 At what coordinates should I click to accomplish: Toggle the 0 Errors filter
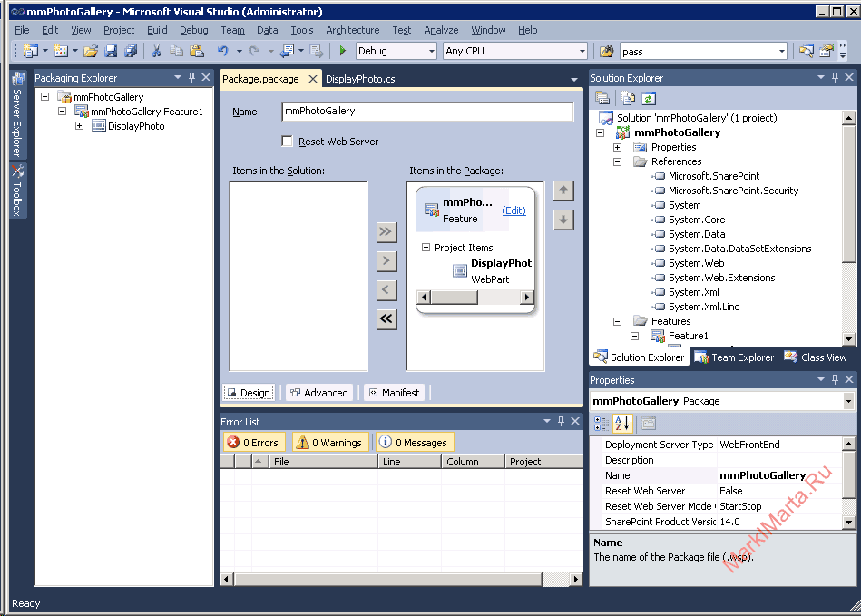pyautogui.click(x=254, y=442)
